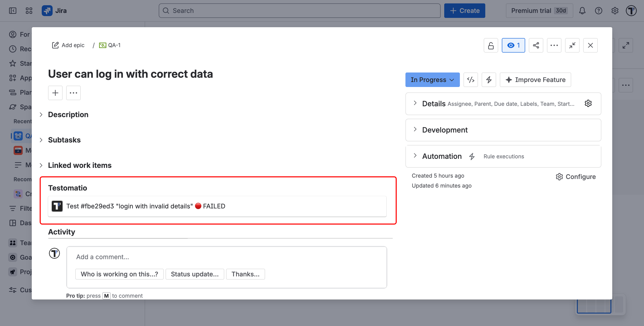Click the issue title User can log in
Screen dimensions: 644x326
(x=130, y=74)
